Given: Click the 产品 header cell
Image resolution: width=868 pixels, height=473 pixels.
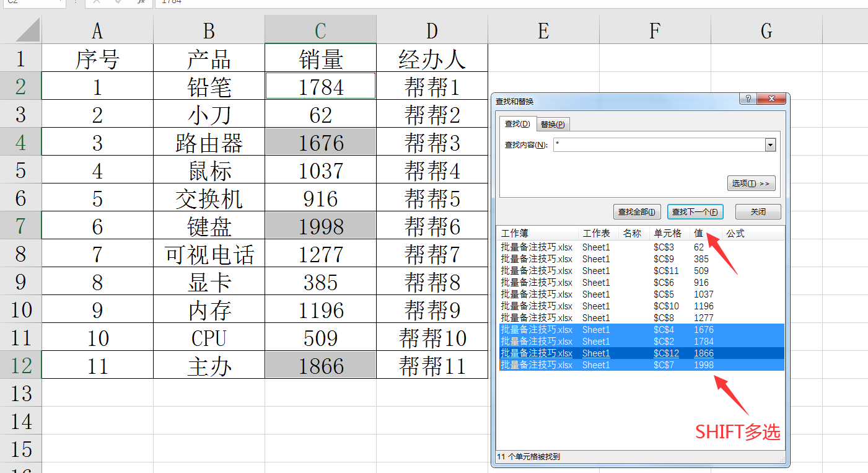Looking at the screenshot, I should tap(209, 58).
